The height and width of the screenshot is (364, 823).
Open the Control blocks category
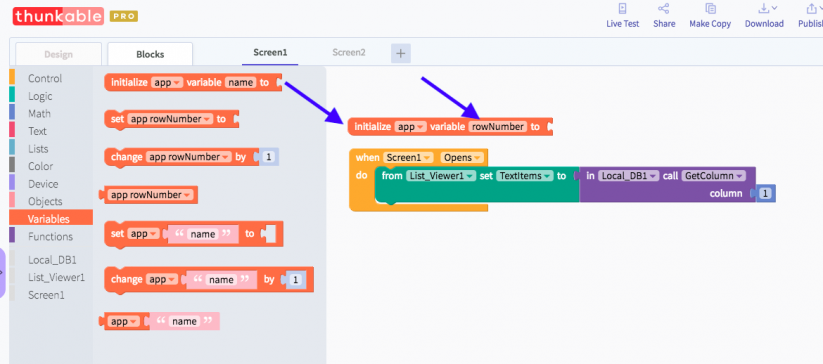[45, 78]
